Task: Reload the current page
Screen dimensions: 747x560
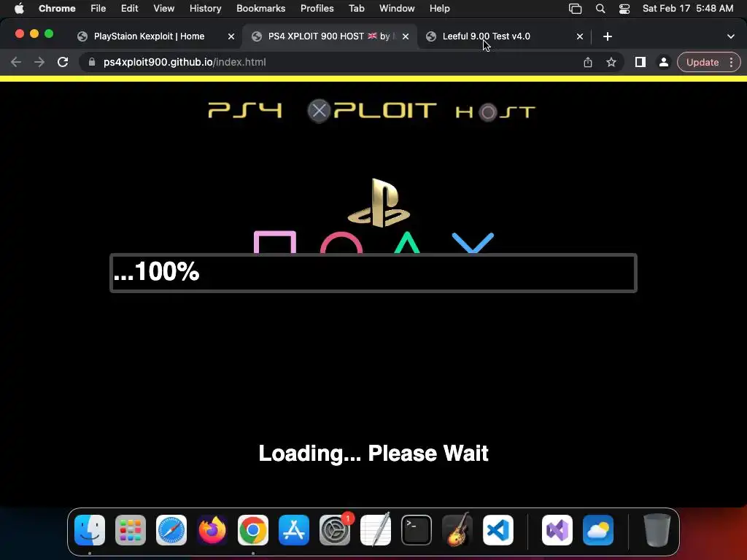Action: pos(63,62)
